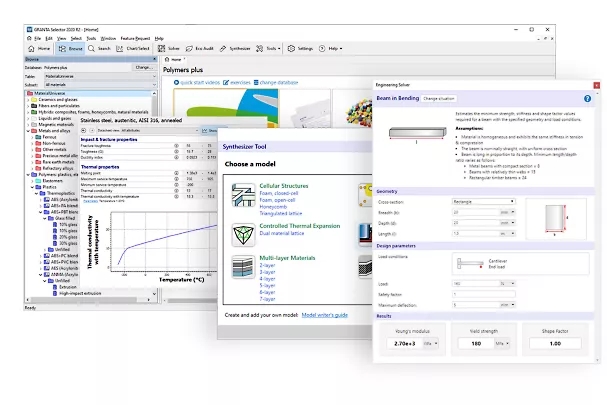Open Settings from the toolbar

point(300,48)
